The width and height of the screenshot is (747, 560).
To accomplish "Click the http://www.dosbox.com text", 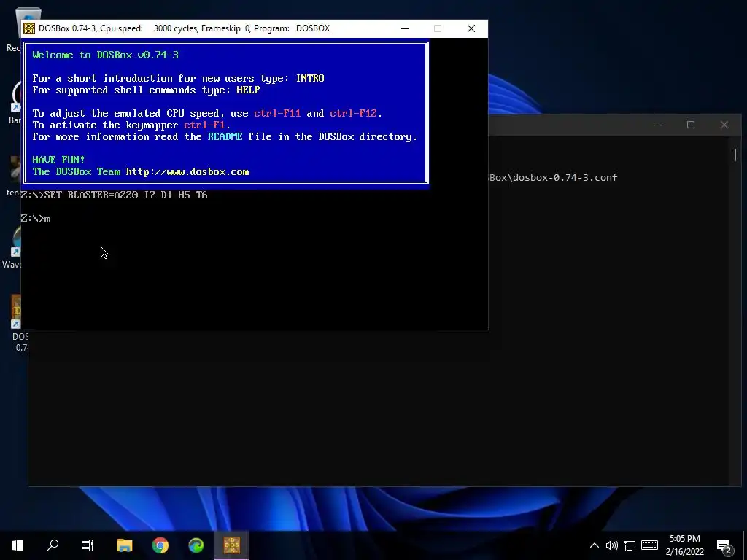I will tap(187, 172).
